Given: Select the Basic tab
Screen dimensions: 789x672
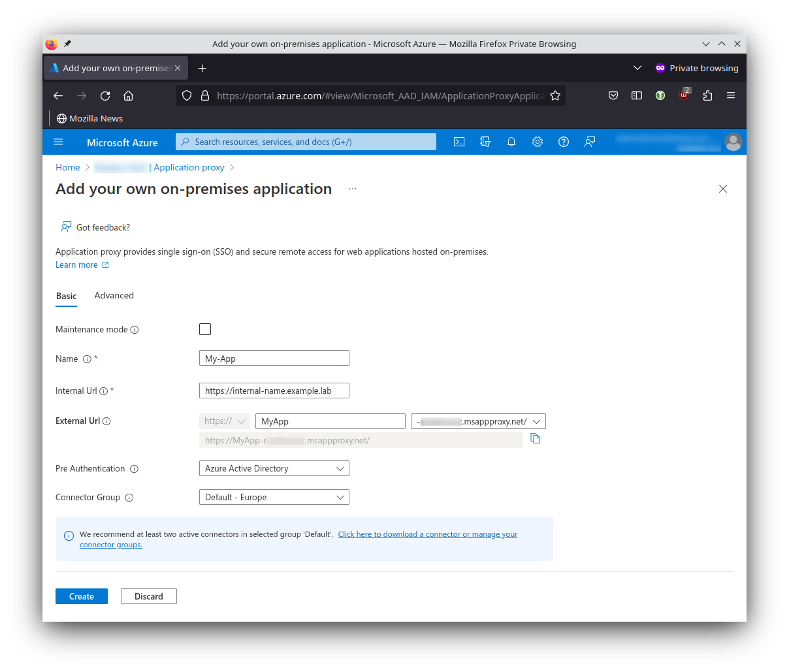Looking at the screenshot, I should click(x=66, y=295).
